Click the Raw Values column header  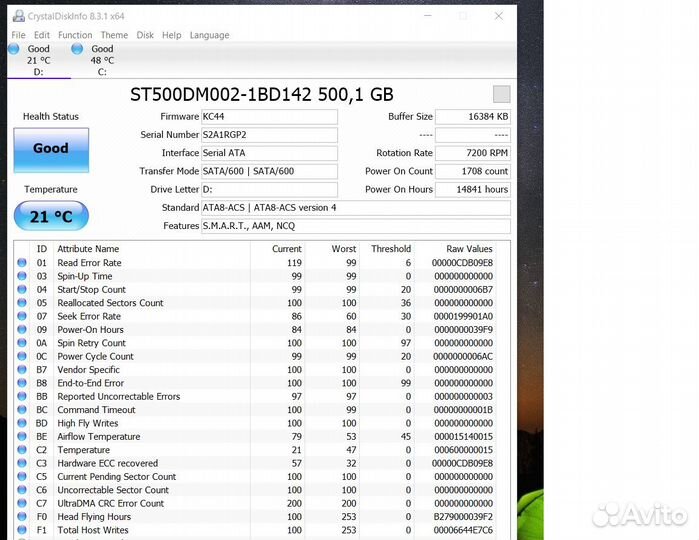coord(468,249)
